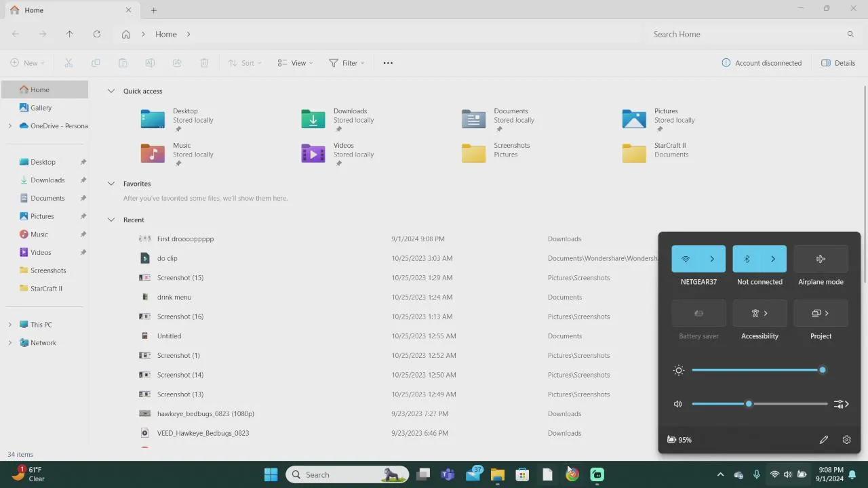The image size is (868, 488).
Task: Open Project display options tile
Action: tap(821, 313)
